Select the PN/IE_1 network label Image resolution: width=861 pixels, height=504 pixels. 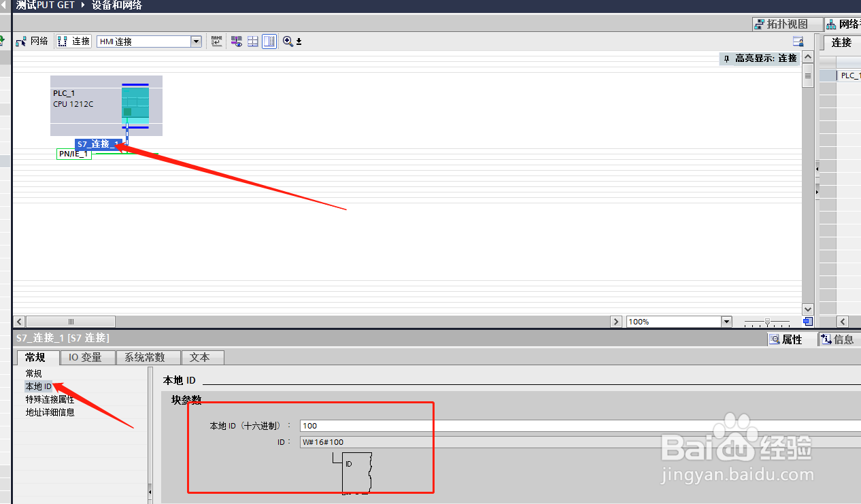(x=74, y=154)
